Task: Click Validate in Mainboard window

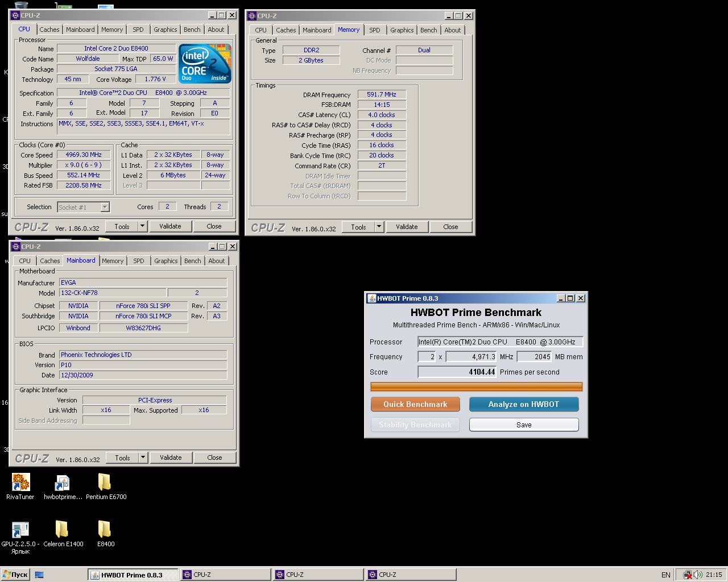Action: (x=171, y=458)
